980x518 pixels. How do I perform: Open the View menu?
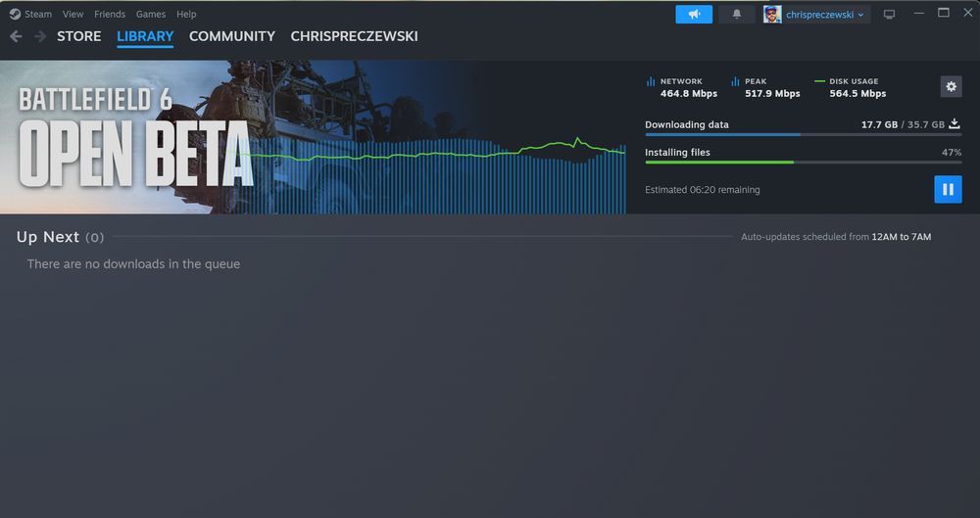(x=73, y=14)
